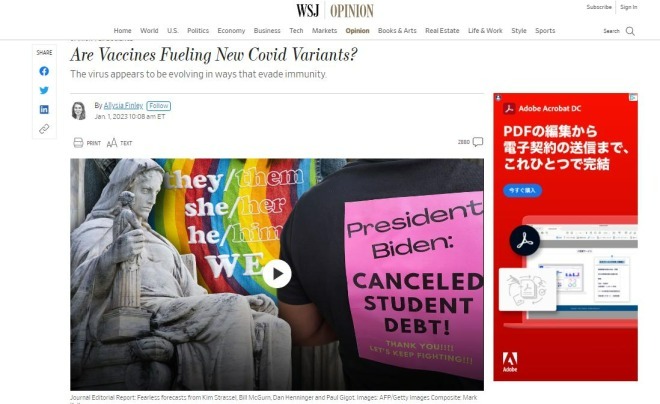
Task: Adjust text size with AA icon
Action: coord(112,143)
